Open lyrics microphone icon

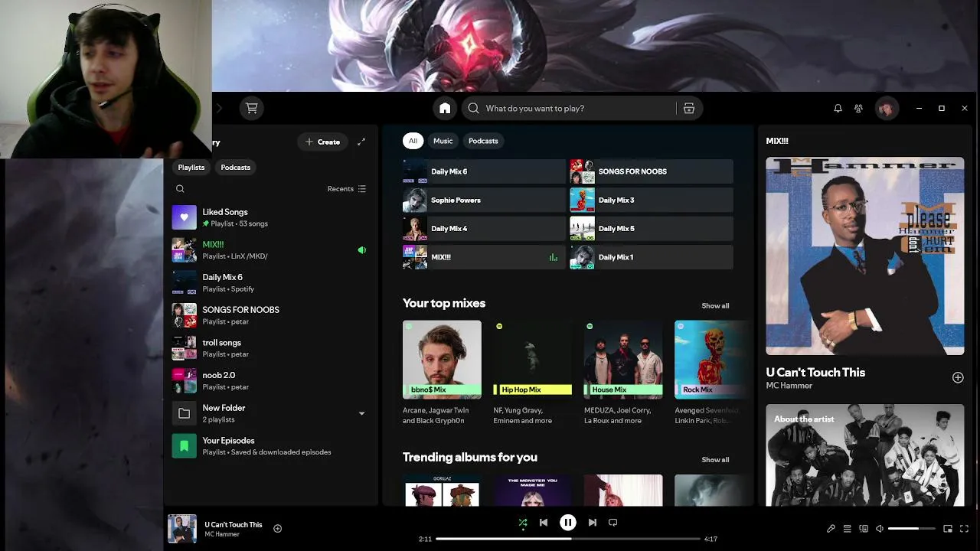(x=831, y=529)
